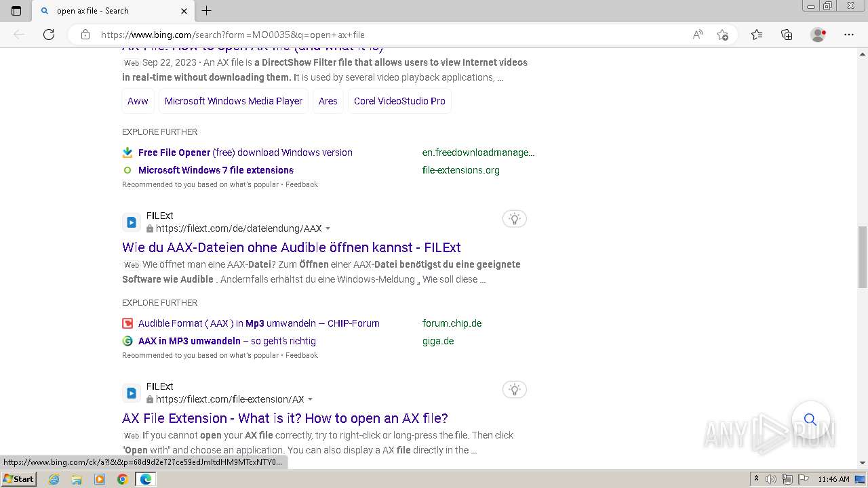The width and height of the screenshot is (868, 488).
Task: Add this page to favorites
Action: 722,35
